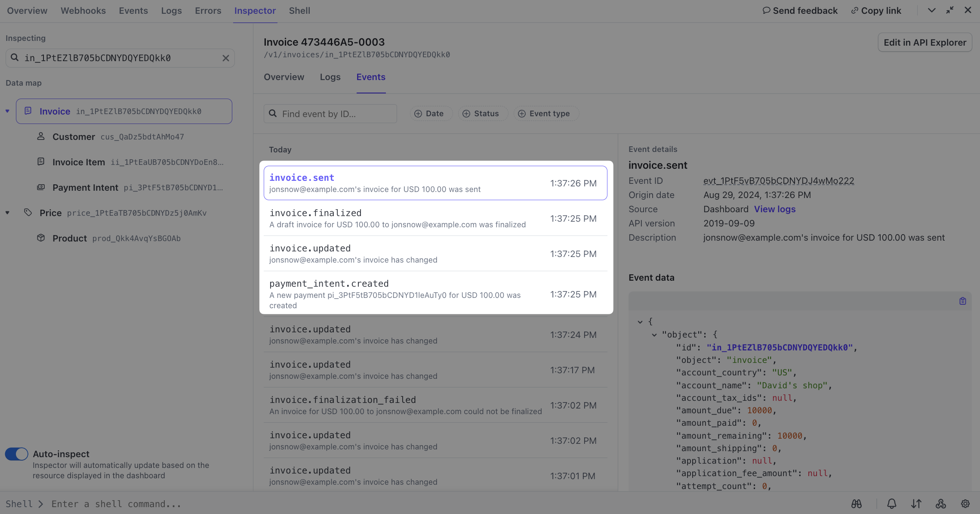
Task: Click collapse panel arrows icon at top right
Action: [950, 10]
